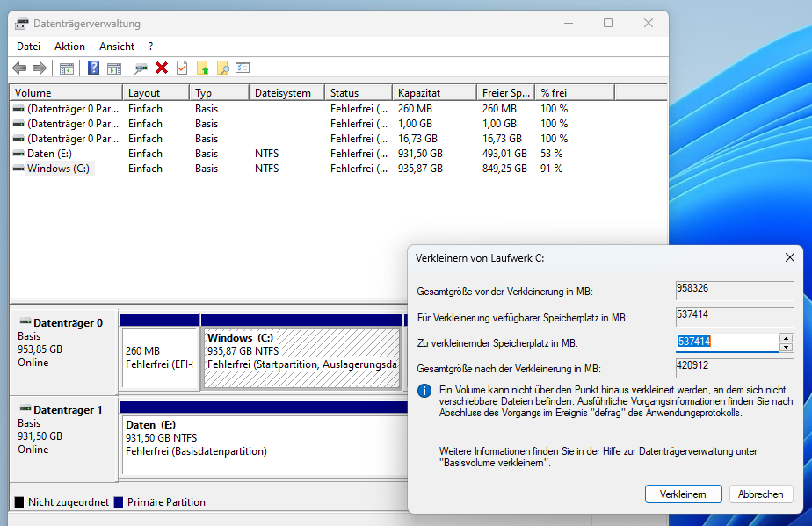Viewport: 812px width, 526px height.
Task: Open the ? help menu
Action: pyautogui.click(x=150, y=47)
